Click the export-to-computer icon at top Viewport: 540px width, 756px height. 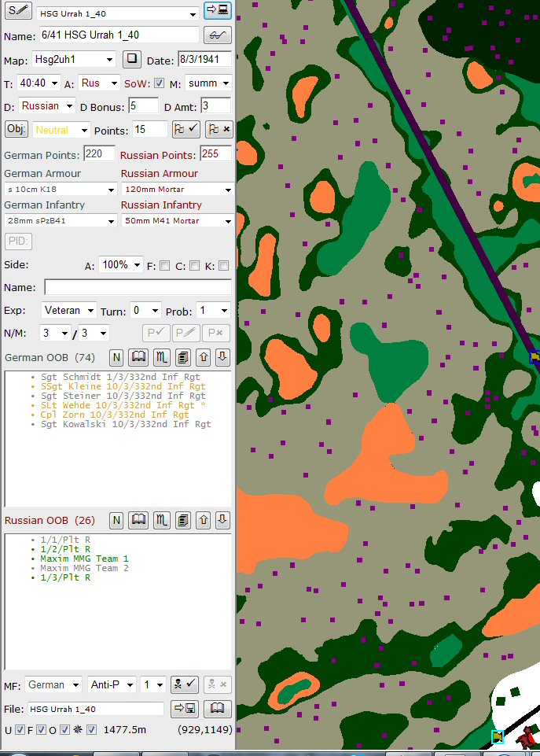point(218,10)
